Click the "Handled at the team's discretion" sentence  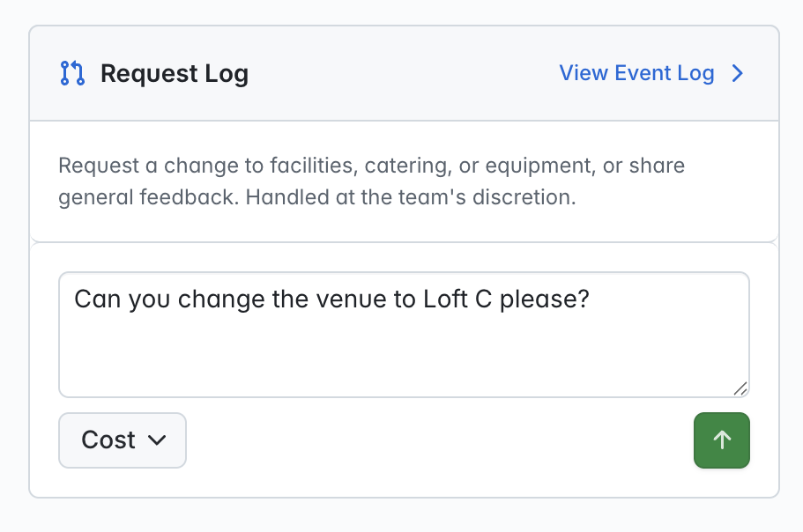[411, 197]
